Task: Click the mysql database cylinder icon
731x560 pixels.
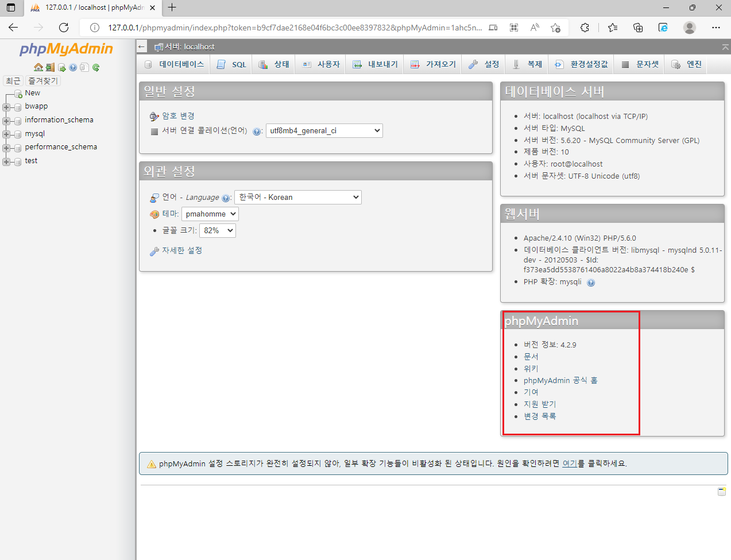Action: coord(18,134)
